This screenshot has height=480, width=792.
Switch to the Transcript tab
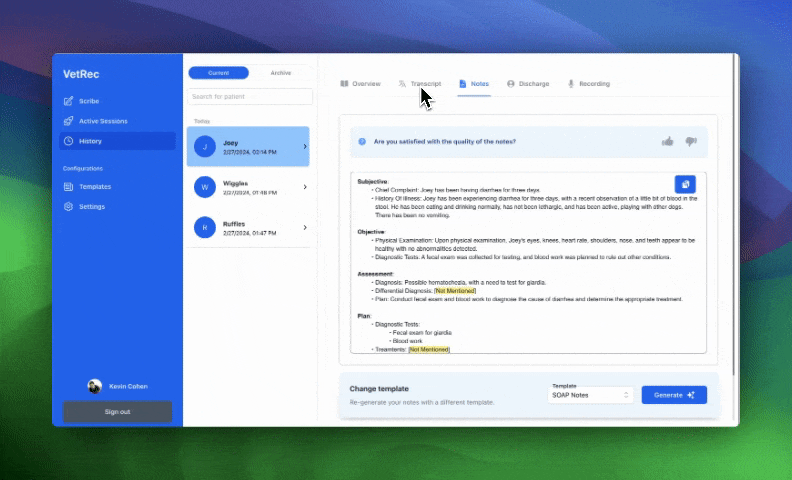[419, 84]
